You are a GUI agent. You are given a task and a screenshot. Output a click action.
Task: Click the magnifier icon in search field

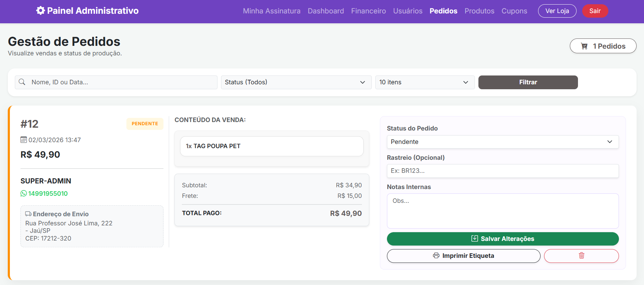point(22,82)
